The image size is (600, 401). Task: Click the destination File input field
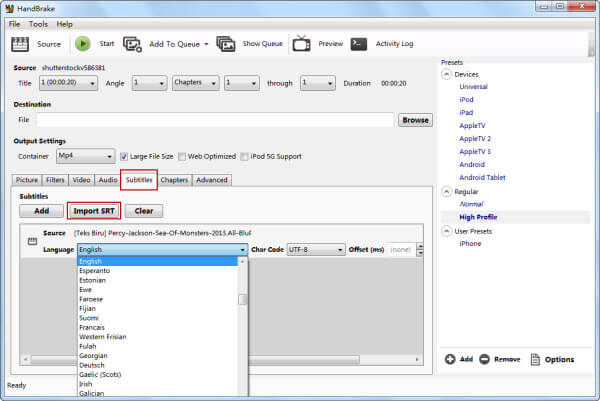[215, 120]
